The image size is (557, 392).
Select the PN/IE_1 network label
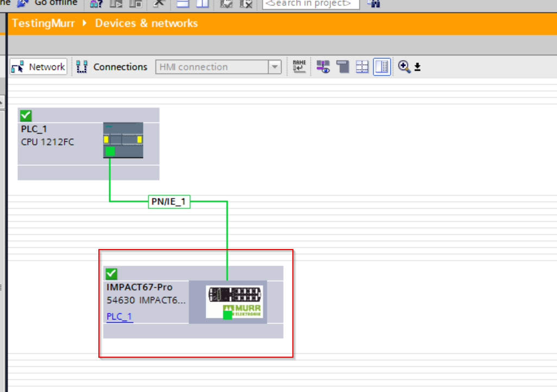(169, 202)
